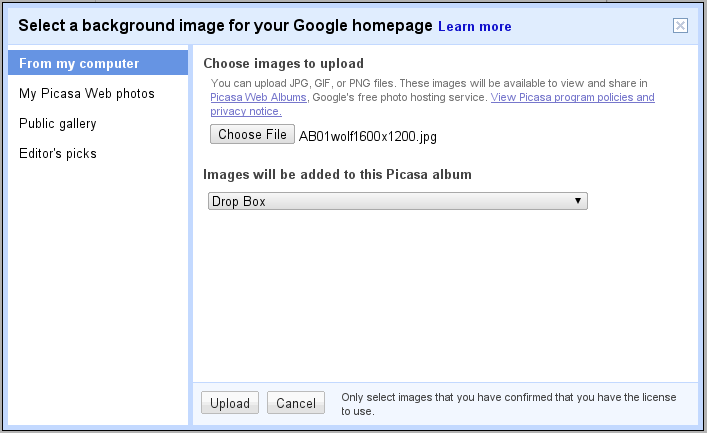Click the Select a background image dialog title
707x433 pixels.
click(225, 26)
